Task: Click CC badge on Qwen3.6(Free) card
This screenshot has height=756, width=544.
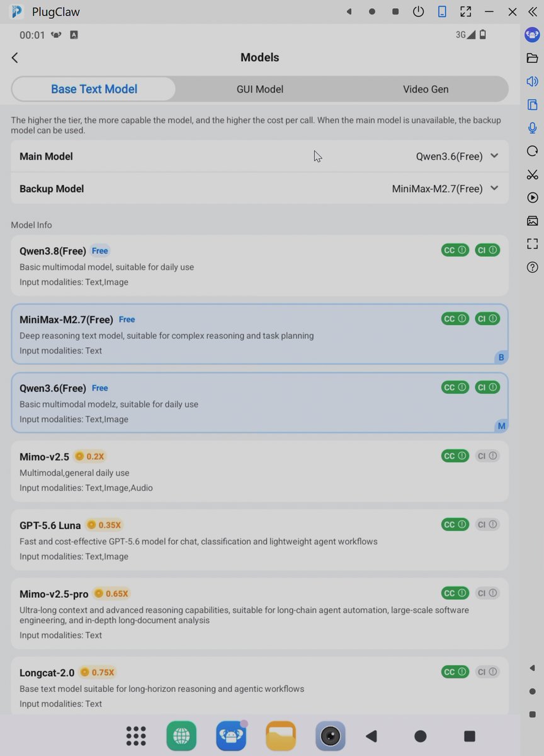Action: point(455,387)
